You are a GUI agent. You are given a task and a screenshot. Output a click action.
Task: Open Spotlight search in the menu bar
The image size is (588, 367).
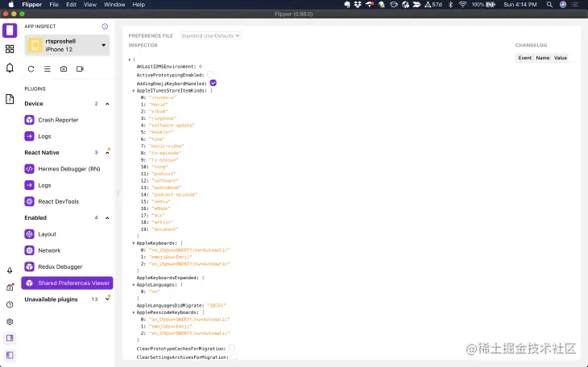(549, 5)
